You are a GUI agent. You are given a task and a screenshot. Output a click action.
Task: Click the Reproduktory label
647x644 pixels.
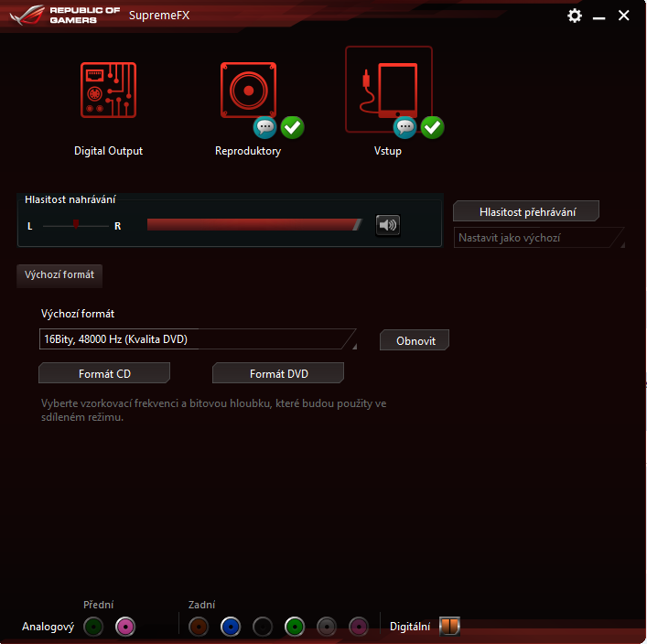pos(248,151)
